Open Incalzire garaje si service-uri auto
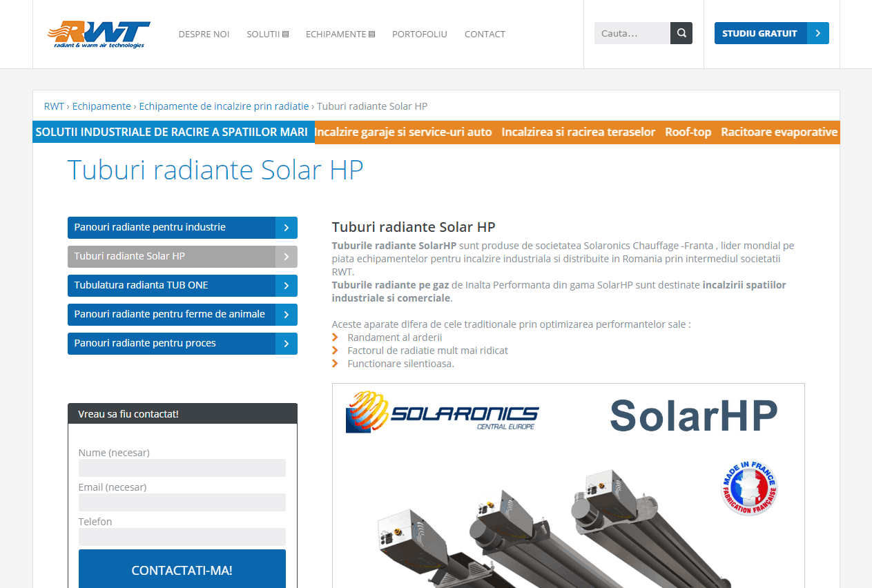Viewport: 872px width, 588px height. point(403,132)
